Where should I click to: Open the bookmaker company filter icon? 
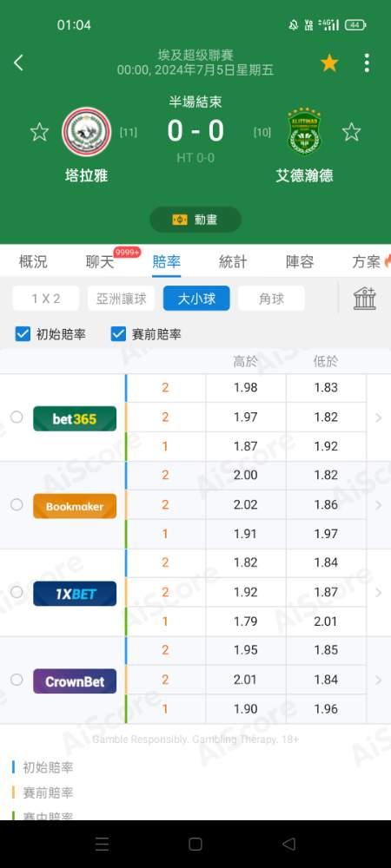click(x=365, y=299)
